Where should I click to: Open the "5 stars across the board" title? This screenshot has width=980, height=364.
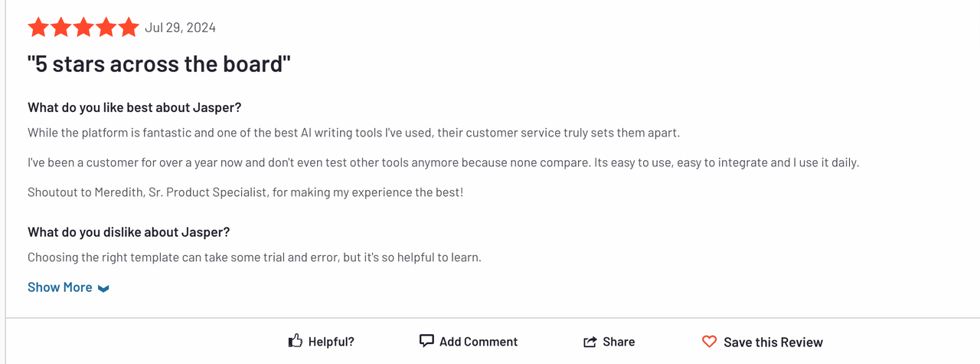pos(159,64)
